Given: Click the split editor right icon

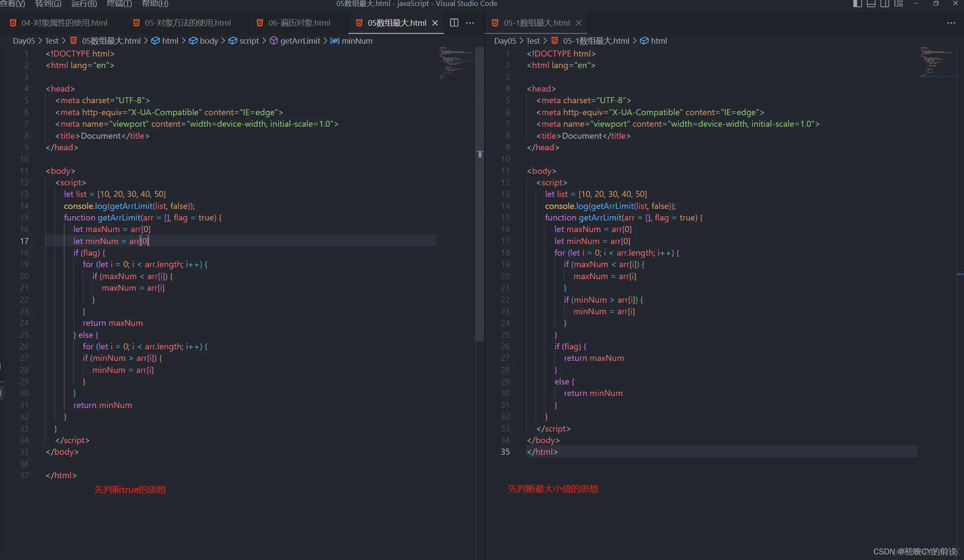Looking at the screenshot, I should (x=454, y=23).
